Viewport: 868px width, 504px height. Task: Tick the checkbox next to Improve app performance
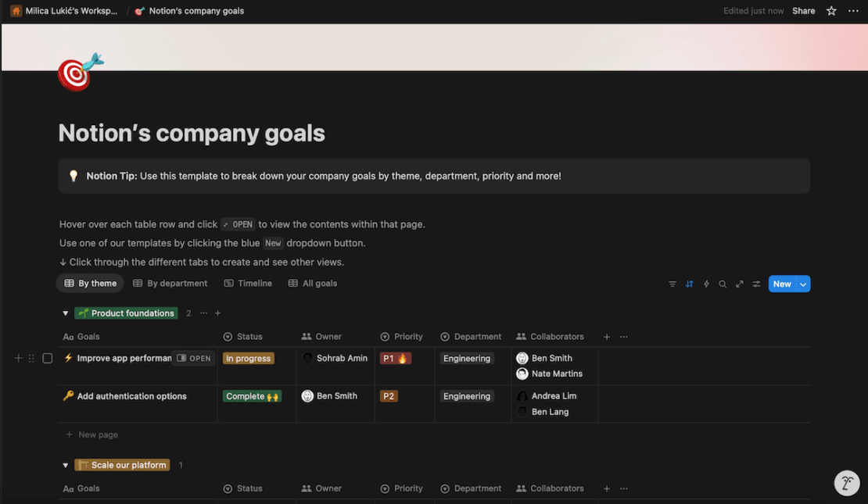point(47,357)
